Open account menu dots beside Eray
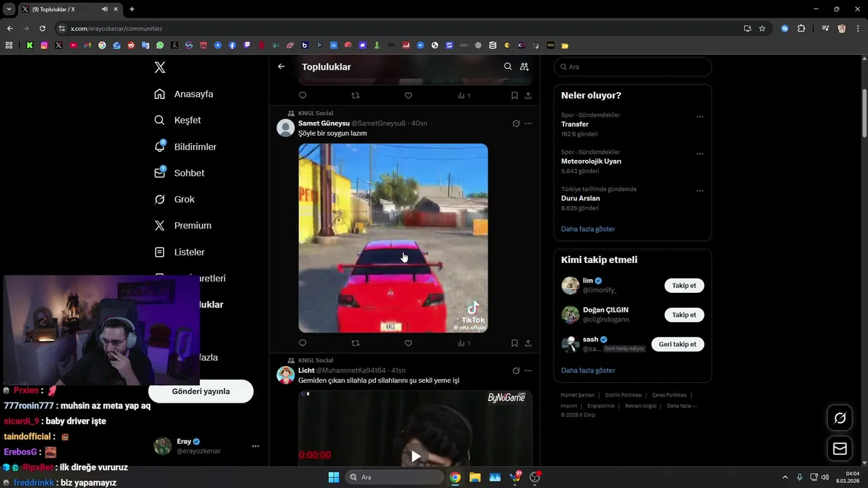 click(x=256, y=446)
